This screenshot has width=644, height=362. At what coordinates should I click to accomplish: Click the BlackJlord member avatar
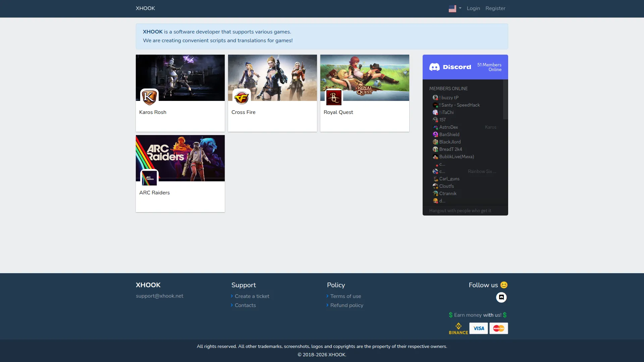(435, 142)
